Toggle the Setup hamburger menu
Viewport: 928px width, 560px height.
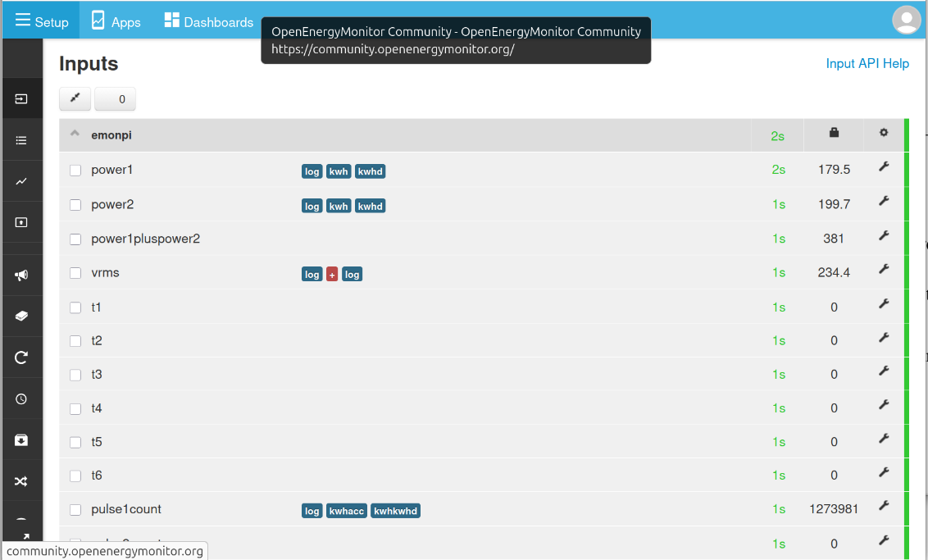41,20
